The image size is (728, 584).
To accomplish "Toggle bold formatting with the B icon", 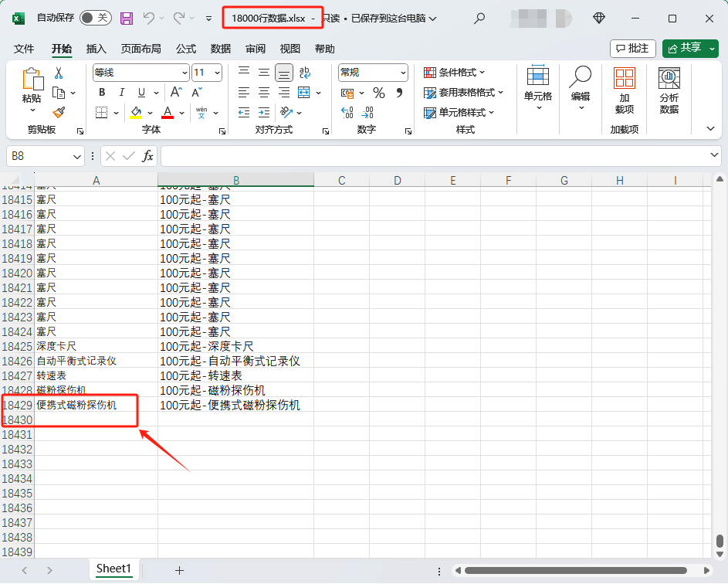I will [x=101, y=91].
